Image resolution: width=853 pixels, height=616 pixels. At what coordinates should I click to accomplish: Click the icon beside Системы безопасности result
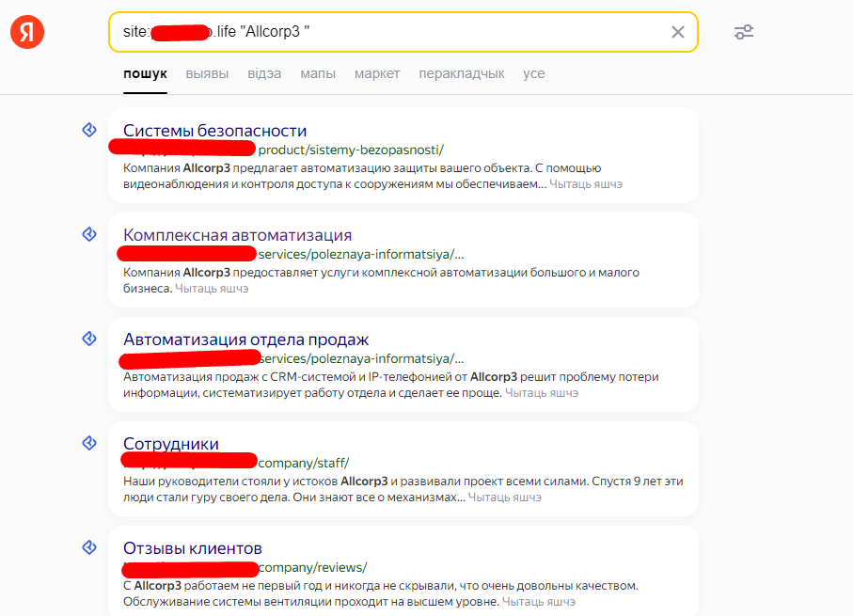89,130
